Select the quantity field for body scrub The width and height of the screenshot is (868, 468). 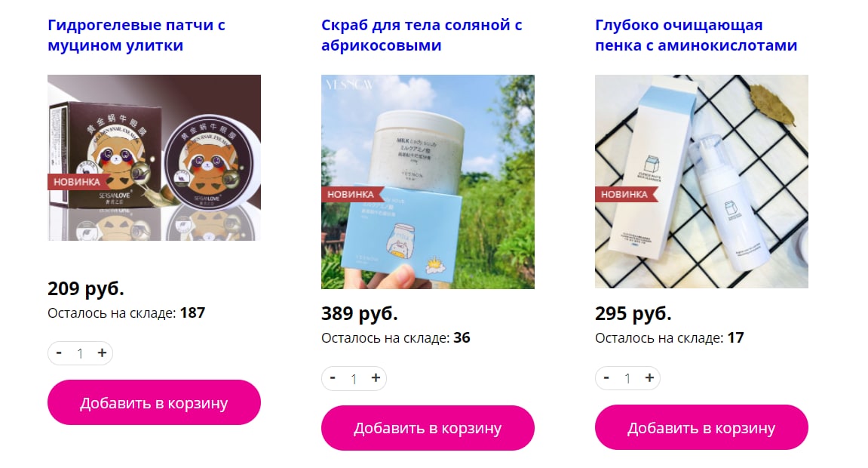tap(354, 378)
